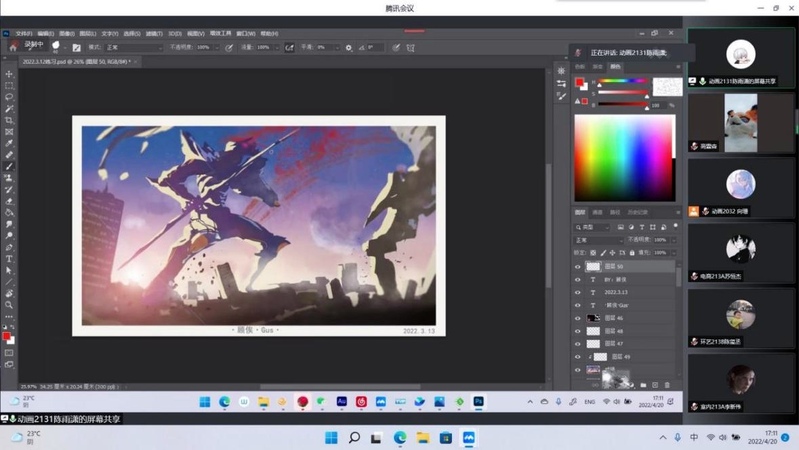Select the Brush tool in left toolbar
Image resolution: width=799 pixels, height=450 pixels.
click(9, 167)
